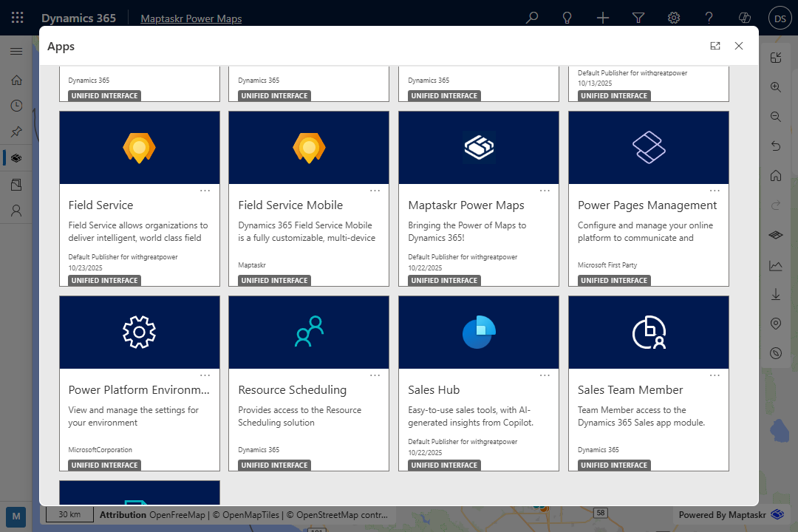The height and width of the screenshot is (532, 798).
Task: Click the Power Platform gear banner icon
Action: pos(140,332)
